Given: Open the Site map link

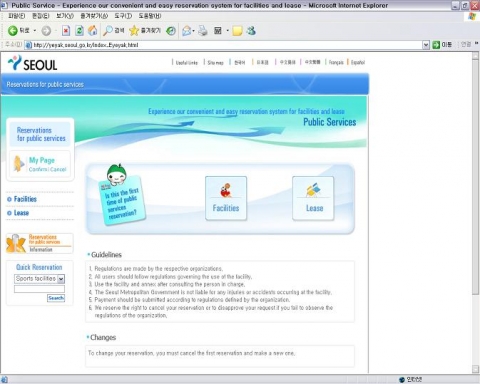Looking at the screenshot, I should [215, 62].
